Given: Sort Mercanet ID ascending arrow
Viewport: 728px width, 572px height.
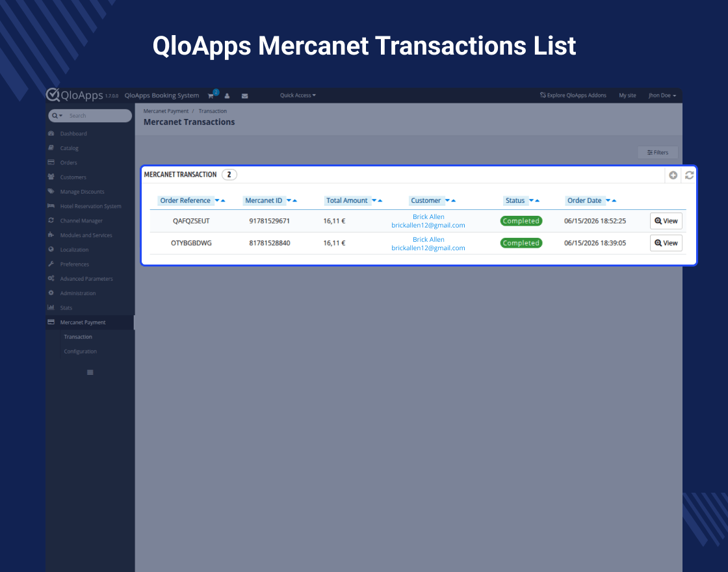Looking at the screenshot, I should coord(295,201).
